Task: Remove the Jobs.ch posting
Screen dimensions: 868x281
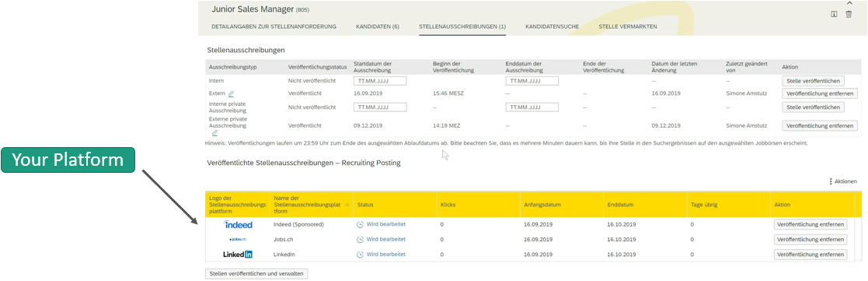Action: (x=810, y=240)
